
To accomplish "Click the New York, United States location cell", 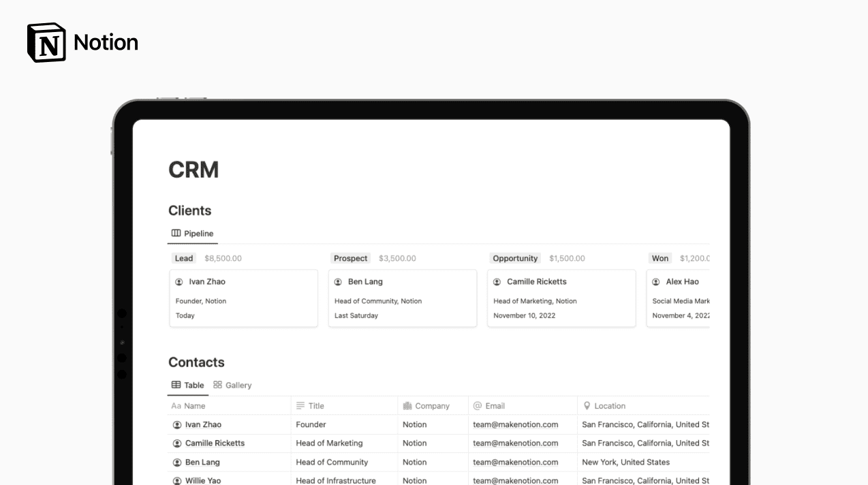I will (625, 462).
